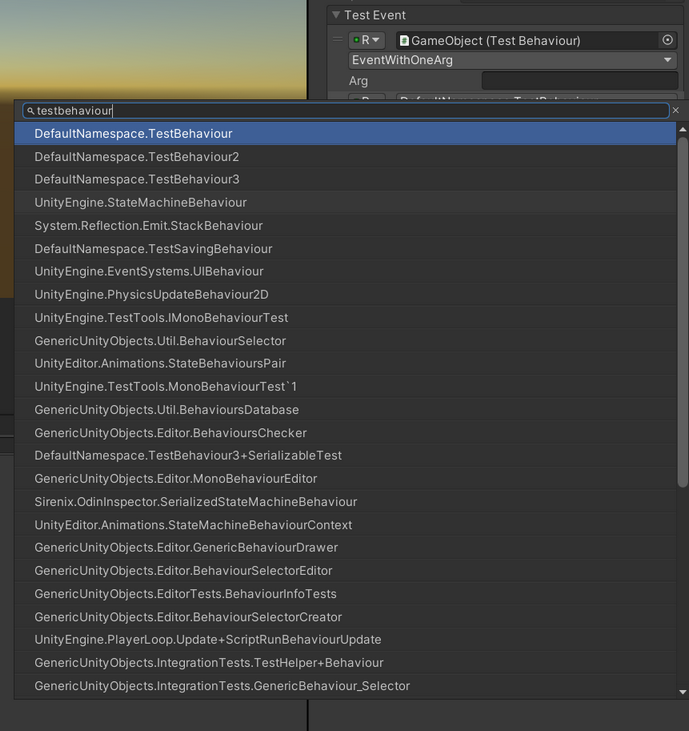Click the type list scrollbar thumb
This screenshot has height=731, width=689.
point(683,312)
